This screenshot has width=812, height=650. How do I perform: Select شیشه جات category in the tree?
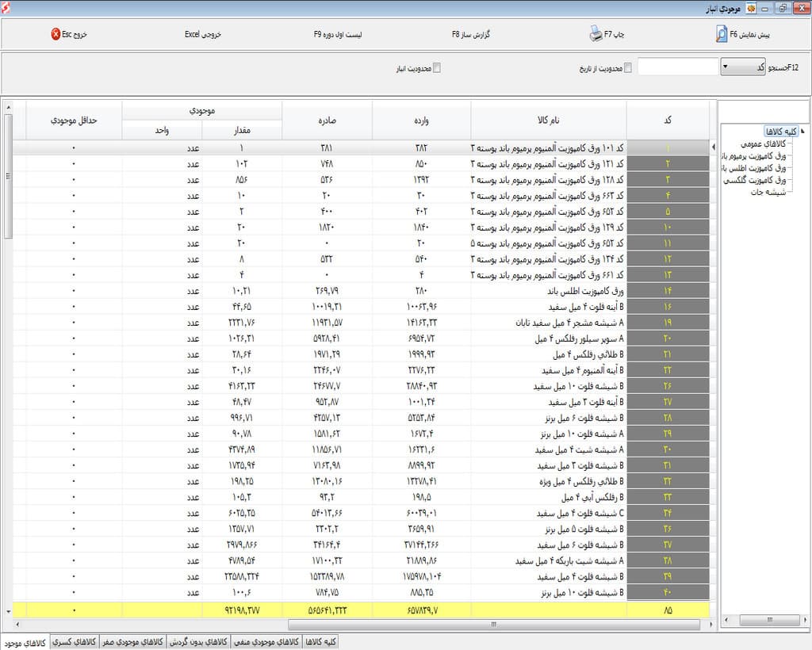coord(768,192)
